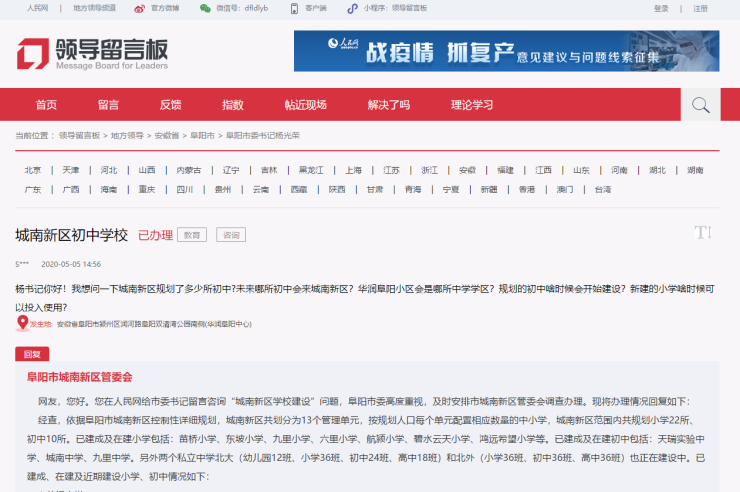
Task: Select the 台湾 region link
Action: coord(603,189)
